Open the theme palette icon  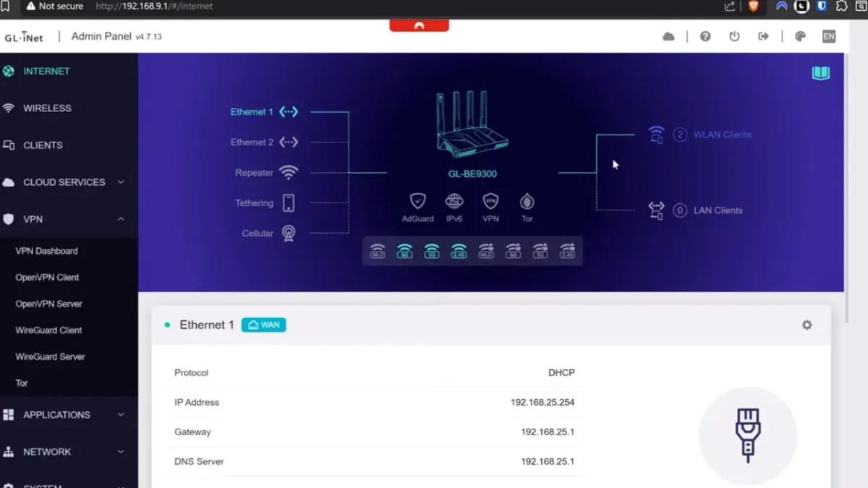click(x=800, y=37)
